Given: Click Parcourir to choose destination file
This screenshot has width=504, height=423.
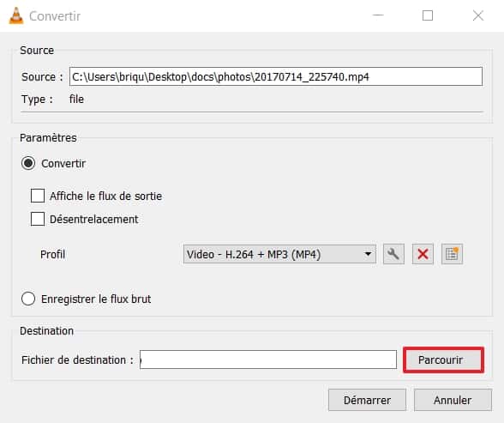Looking at the screenshot, I should [x=444, y=360].
